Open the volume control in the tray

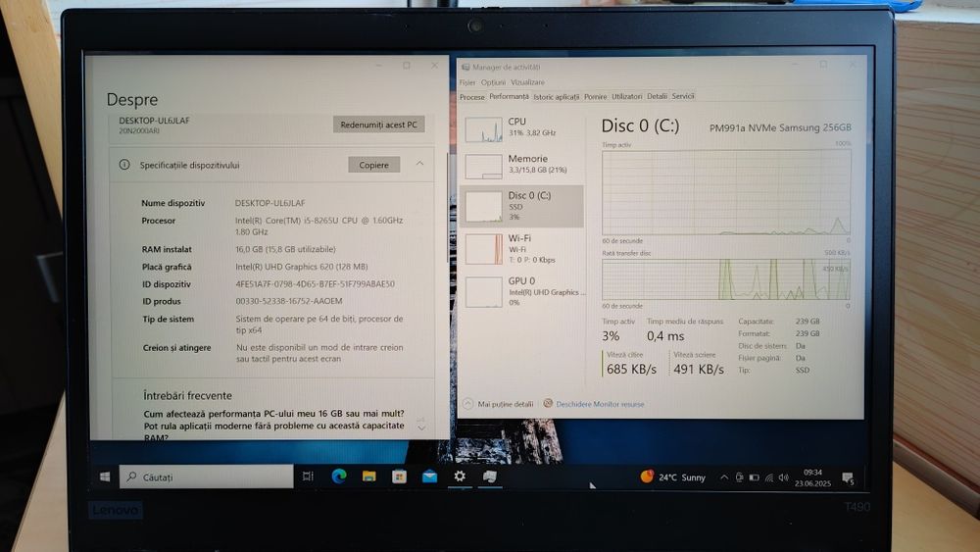(x=783, y=477)
